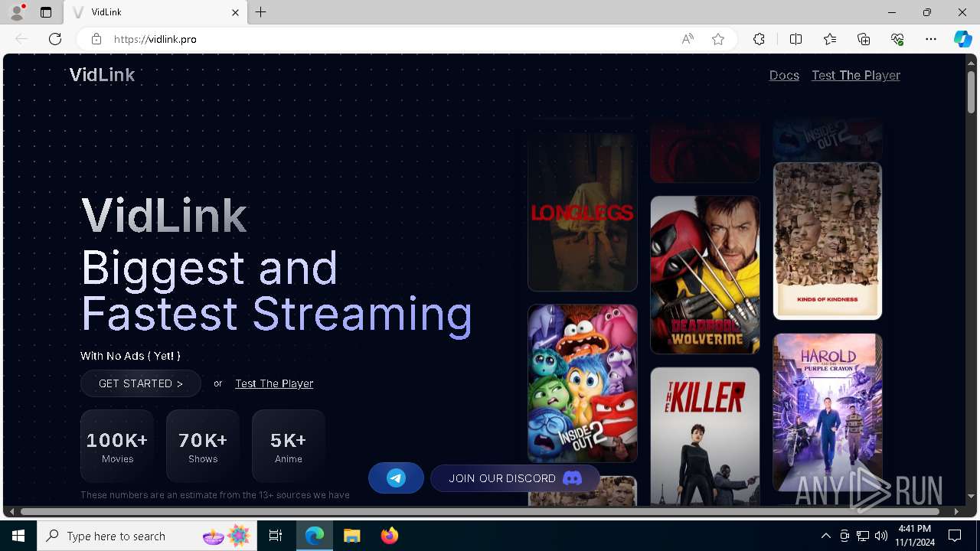
Task: Open a new browser tab
Action: (261, 12)
